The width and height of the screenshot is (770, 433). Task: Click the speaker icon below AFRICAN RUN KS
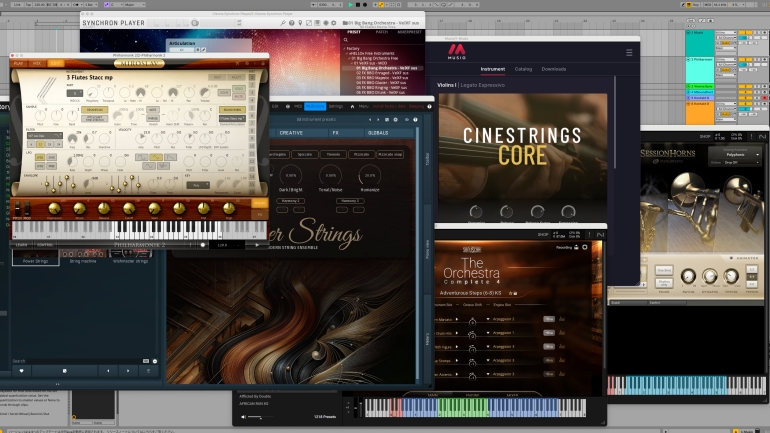click(243, 417)
